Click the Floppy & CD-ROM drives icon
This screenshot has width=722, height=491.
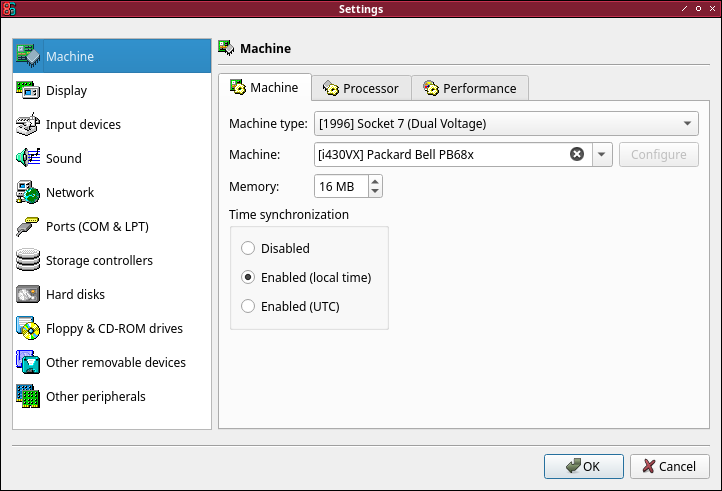click(28, 328)
